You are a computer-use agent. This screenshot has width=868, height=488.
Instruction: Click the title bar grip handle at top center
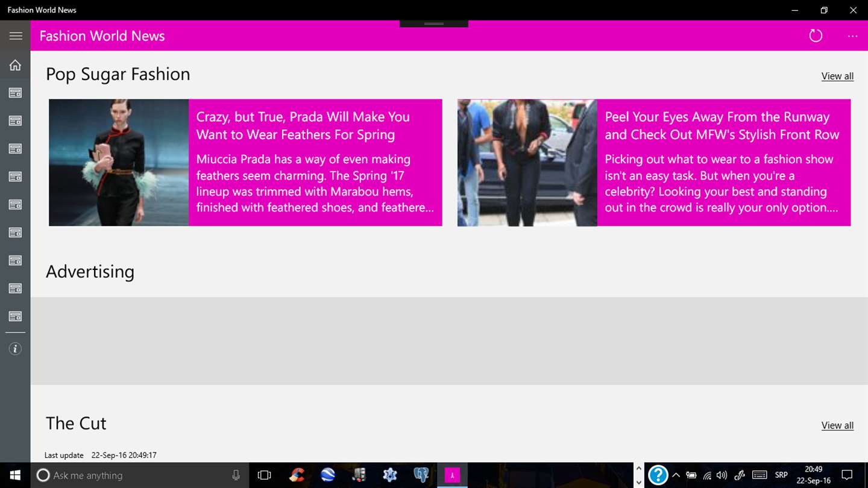click(434, 23)
